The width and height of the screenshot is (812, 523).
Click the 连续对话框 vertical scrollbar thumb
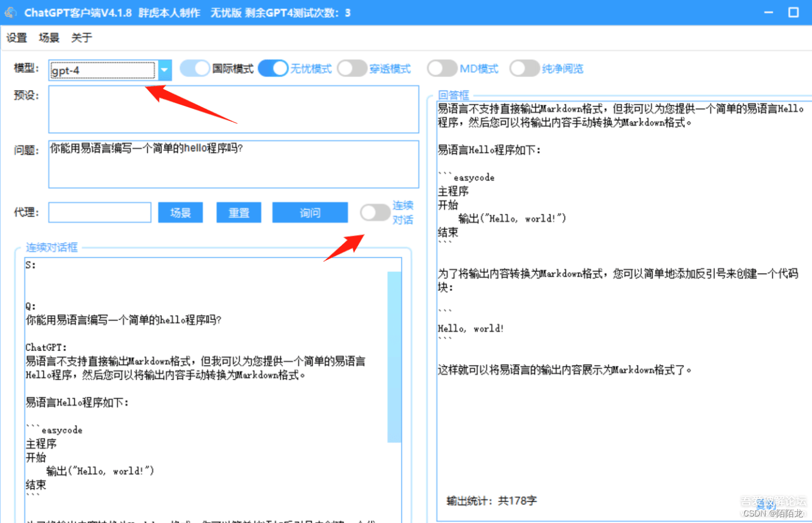tap(395, 357)
